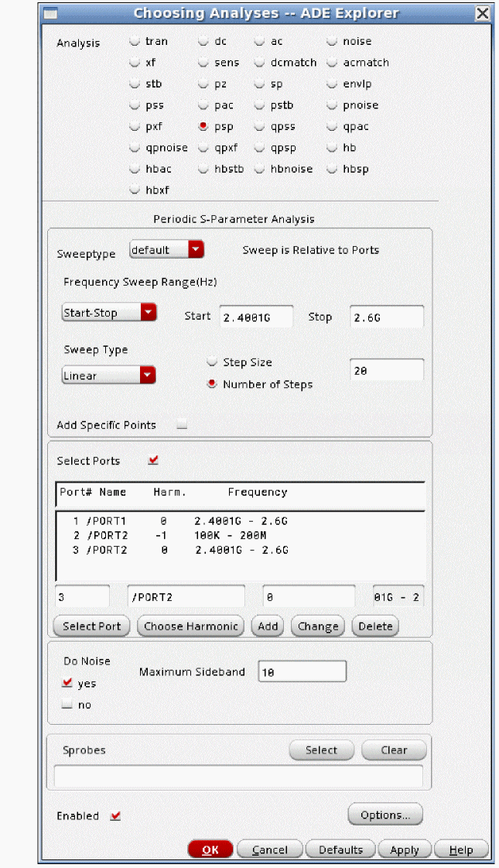The image size is (499, 868).
Task: Choose dcmatch analysis
Action: [259, 63]
